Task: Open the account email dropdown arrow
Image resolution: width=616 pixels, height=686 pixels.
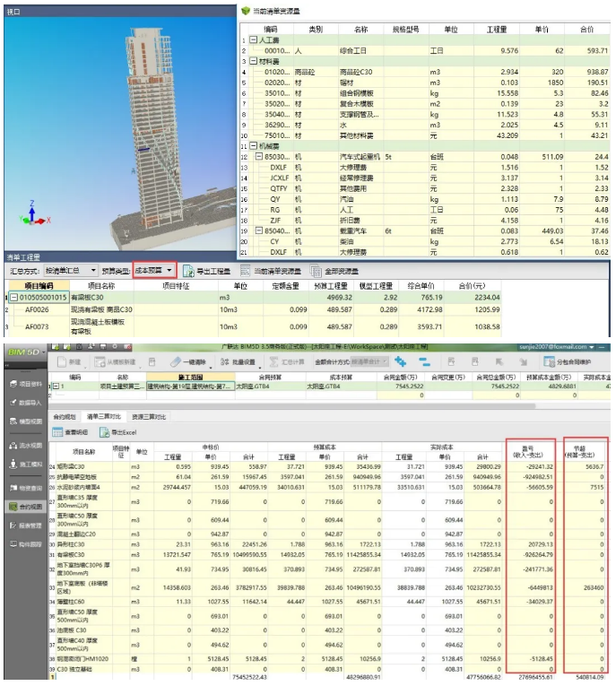Action: (x=592, y=347)
